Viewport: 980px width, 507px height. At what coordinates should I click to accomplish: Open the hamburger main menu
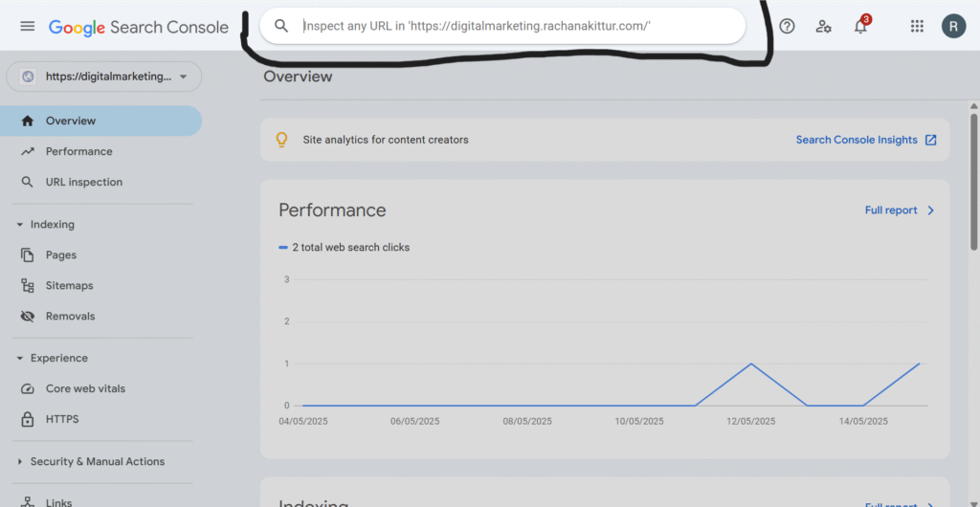28,26
